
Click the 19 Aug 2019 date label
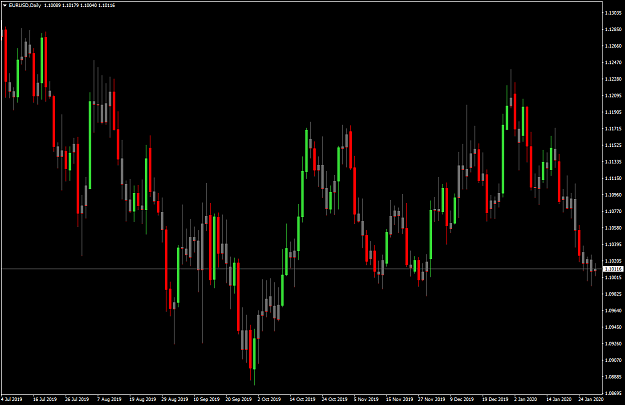(141, 399)
